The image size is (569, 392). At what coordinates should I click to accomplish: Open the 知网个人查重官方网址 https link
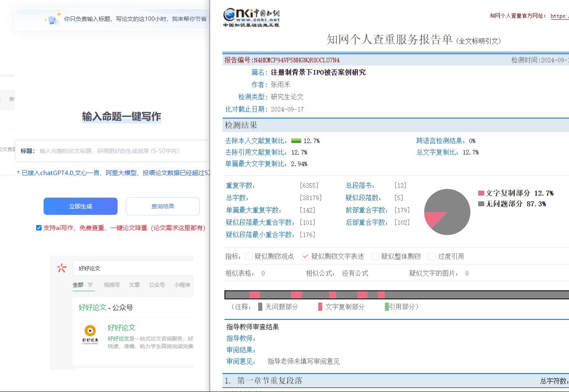pyautogui.click(x=560, y=16)
